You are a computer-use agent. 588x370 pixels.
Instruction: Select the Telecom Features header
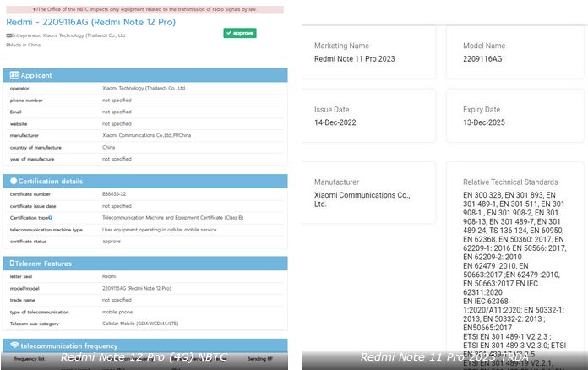pyautogui.click(x=145, y=264)
